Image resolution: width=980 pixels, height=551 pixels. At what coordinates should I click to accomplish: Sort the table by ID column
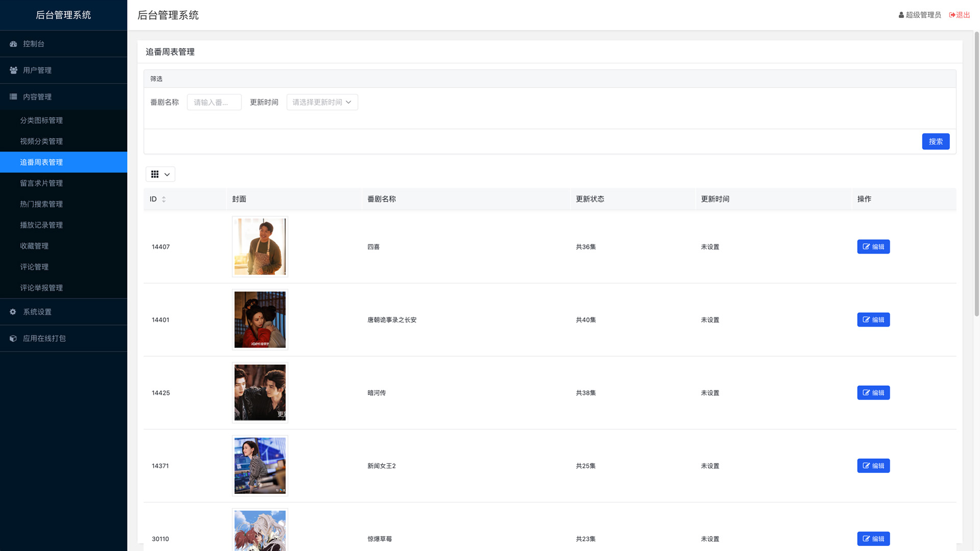(x=164, y=199)
